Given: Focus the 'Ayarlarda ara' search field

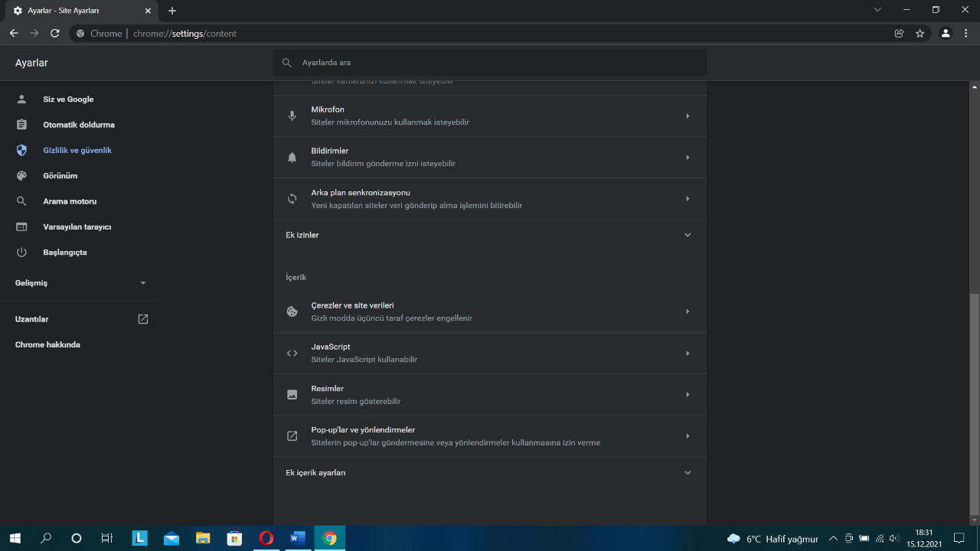Looking at the screenshot, I should [x=490, y=63].
